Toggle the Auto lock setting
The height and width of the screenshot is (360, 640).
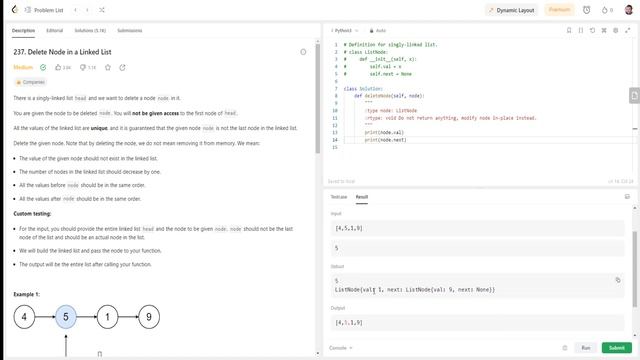[378, 31]
